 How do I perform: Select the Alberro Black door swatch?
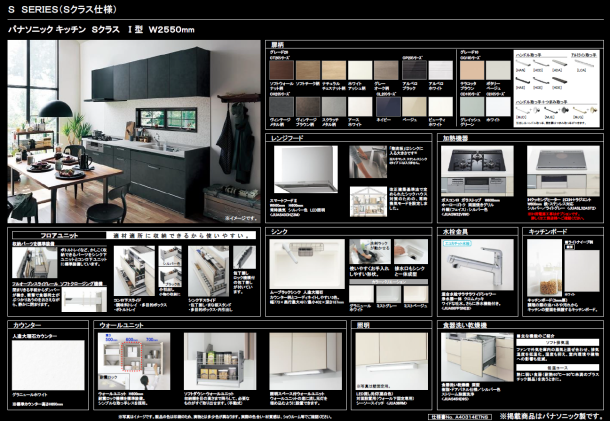pyautogui.click(x=414, y=70)
